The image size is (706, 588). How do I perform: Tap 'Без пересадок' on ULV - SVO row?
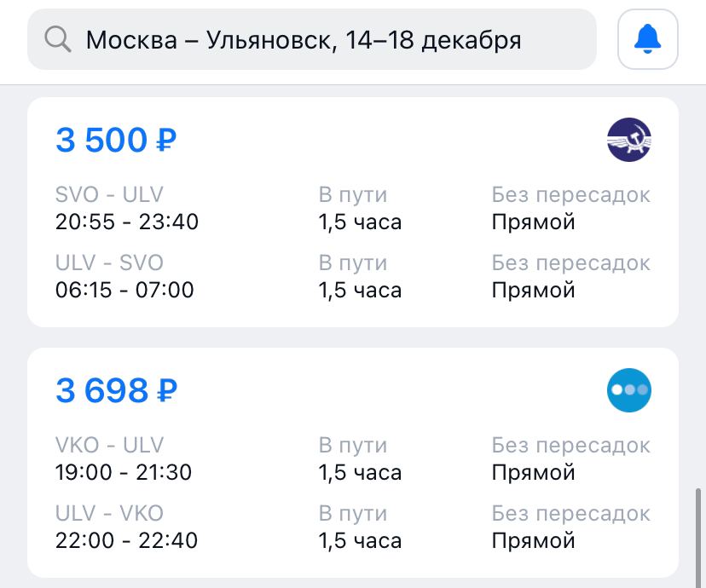571,262
